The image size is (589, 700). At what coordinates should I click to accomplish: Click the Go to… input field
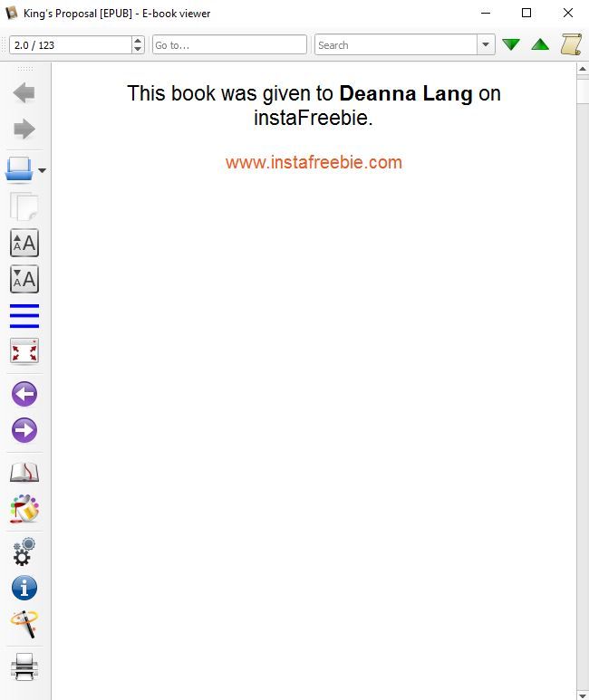(x=229, y=45)
